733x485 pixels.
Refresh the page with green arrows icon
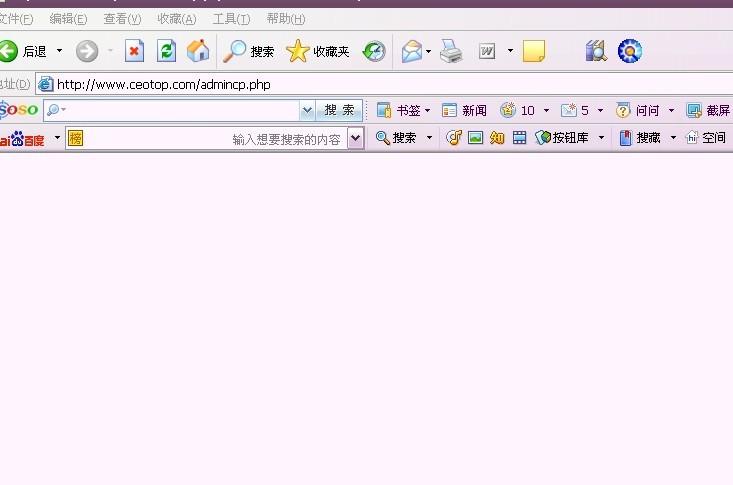coord(166,51)
